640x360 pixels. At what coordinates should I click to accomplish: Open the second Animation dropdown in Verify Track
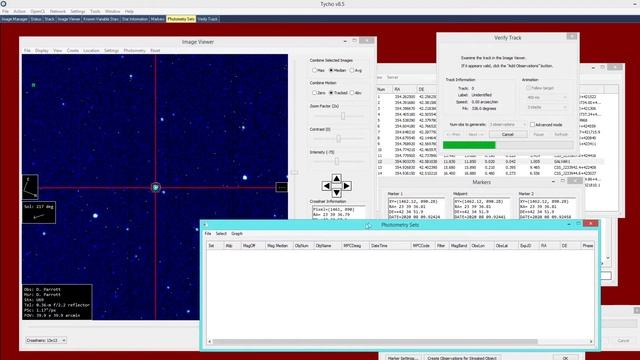547,107
